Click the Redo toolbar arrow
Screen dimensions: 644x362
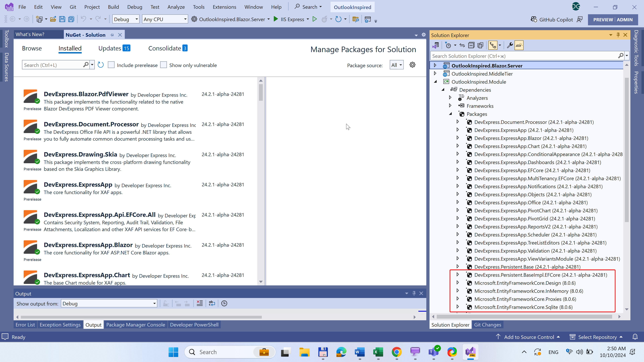pyautogui.click(x=98, y=19)
